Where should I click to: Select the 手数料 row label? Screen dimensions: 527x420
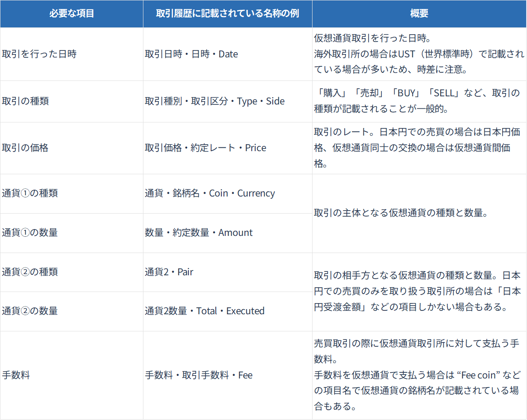[16, 375]
